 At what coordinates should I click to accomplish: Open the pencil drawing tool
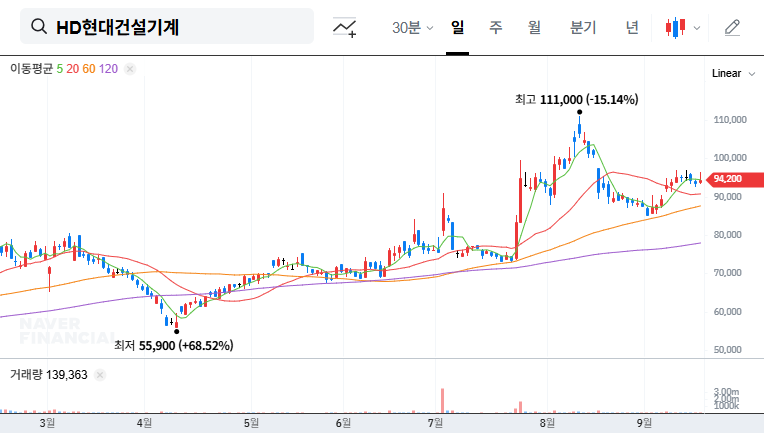[732, 28]
